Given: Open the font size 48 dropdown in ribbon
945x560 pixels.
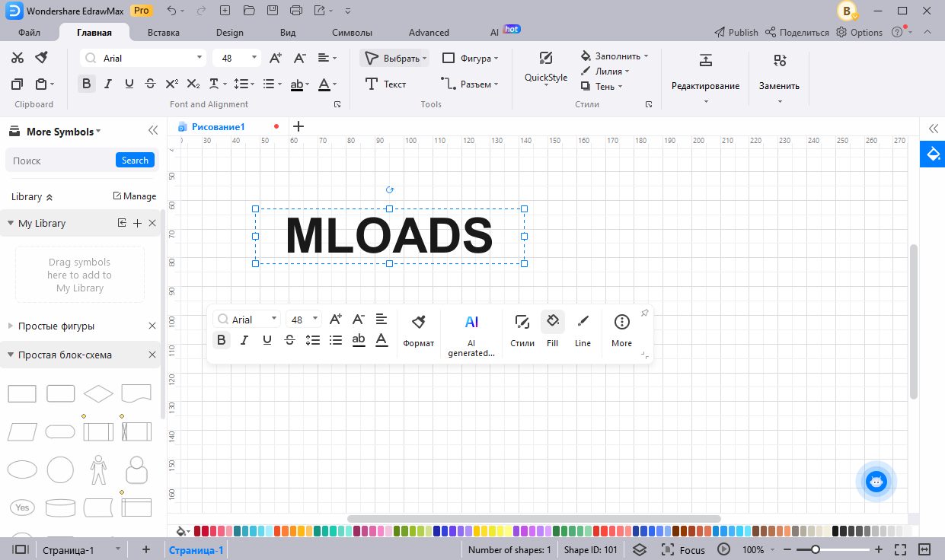Looking at the screenshot, I should click(x=254, y=58).
